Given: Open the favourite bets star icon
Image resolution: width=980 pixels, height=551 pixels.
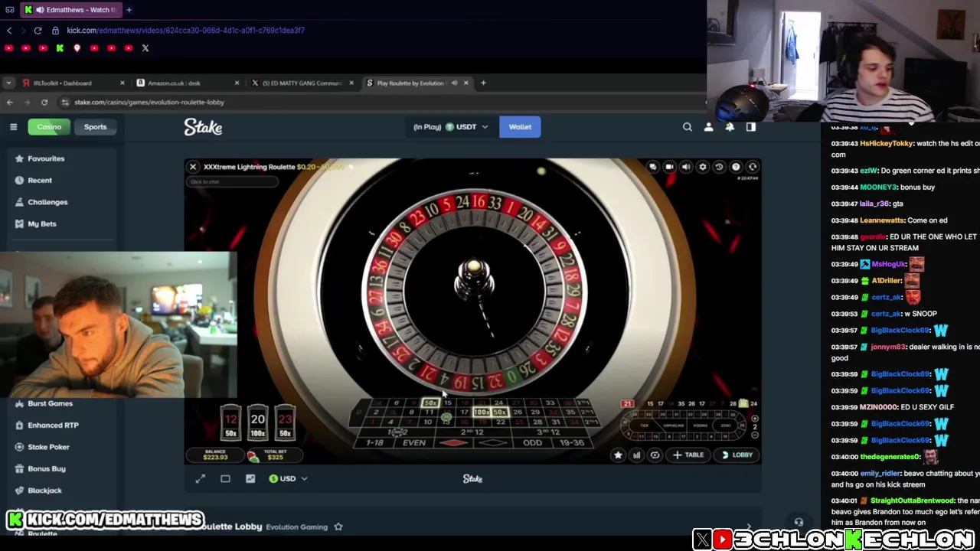Looking at the screenshot, I should tap(618, 455).
